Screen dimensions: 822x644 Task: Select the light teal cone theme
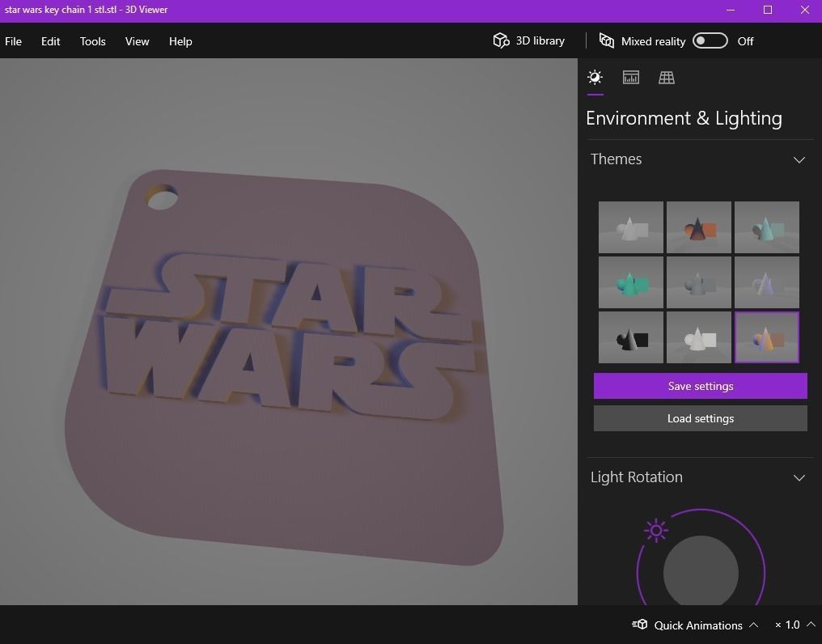(767, 227)
